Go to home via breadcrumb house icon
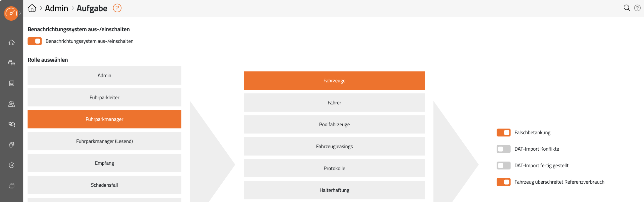The height and width of the screenshot is (202, 644). 32,8
